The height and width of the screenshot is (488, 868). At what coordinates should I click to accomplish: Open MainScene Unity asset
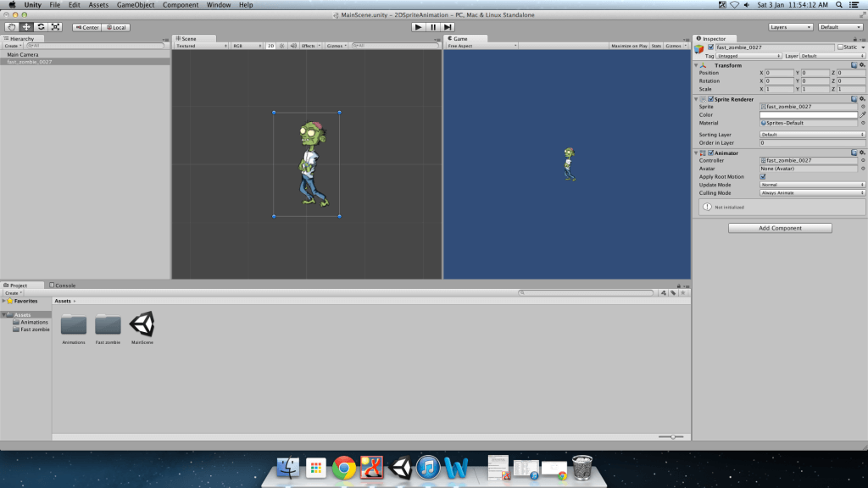pos(142,324)
